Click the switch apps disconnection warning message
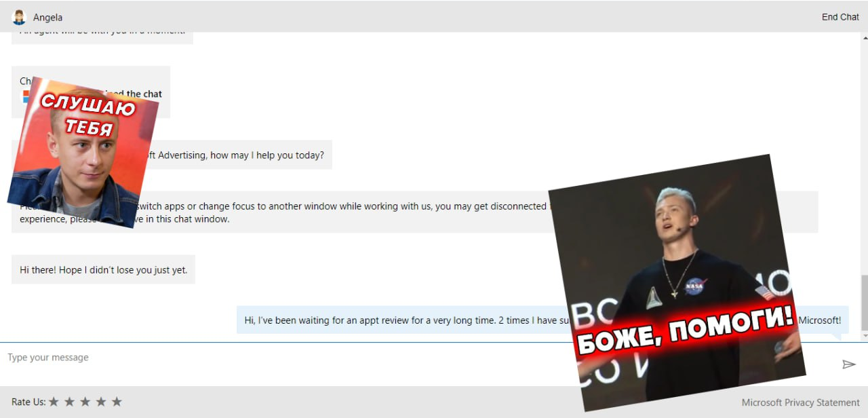This screenshot has width=868, height=418. [414, 212]
